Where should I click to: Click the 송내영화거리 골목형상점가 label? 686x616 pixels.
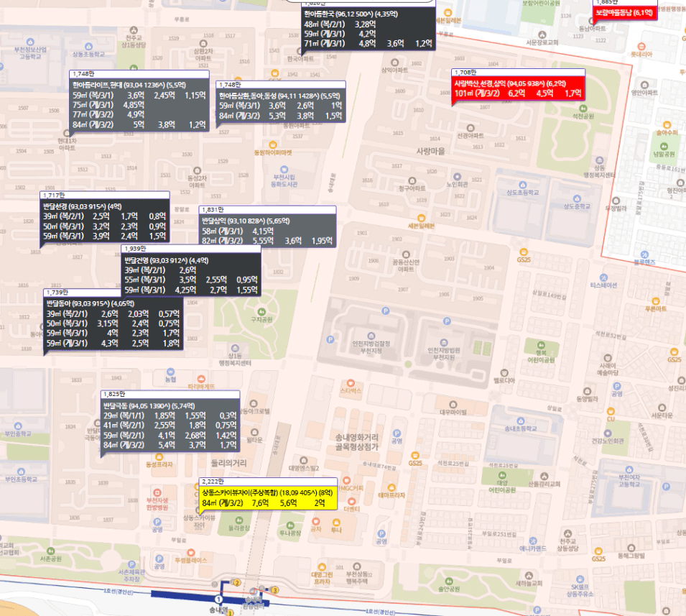tap(357, 442)
